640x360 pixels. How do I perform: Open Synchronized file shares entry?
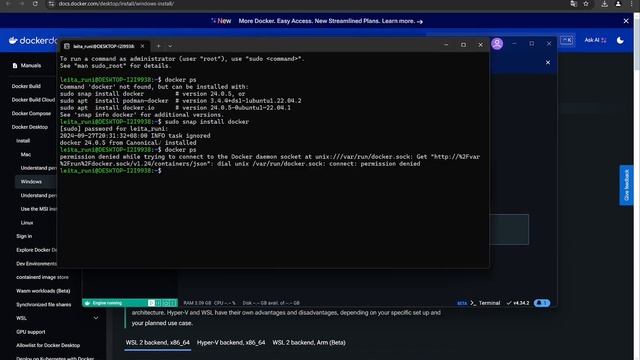tap(44, 304)
